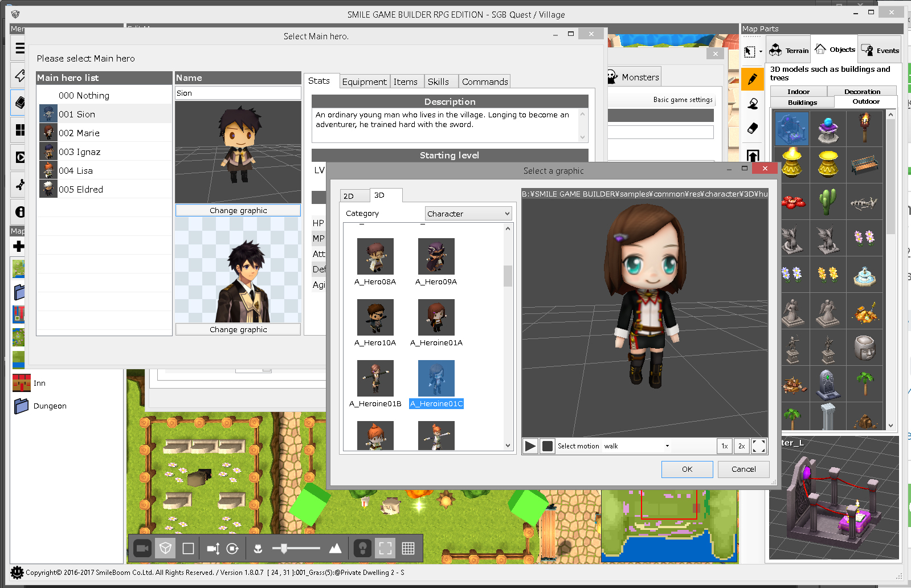Pick the park bench object
The width and height of the screenshot is (911, 588).
tap(864, 165)
